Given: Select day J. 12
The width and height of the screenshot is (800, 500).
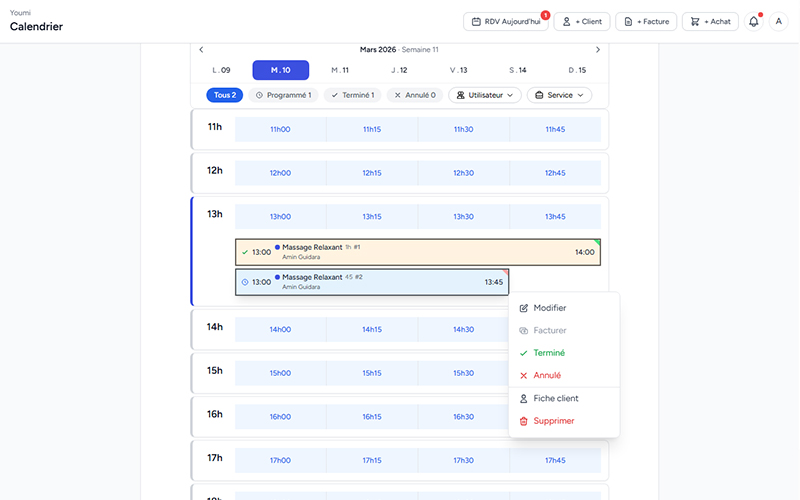Looking at the screenshot, I should [x=399, y=70].
